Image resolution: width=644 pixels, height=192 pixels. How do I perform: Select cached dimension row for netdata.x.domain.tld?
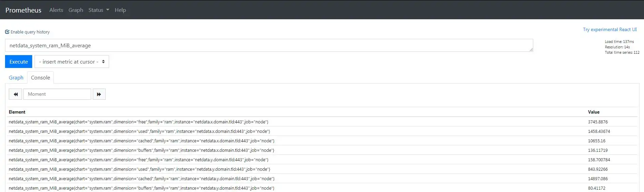(x=322, y=141)
